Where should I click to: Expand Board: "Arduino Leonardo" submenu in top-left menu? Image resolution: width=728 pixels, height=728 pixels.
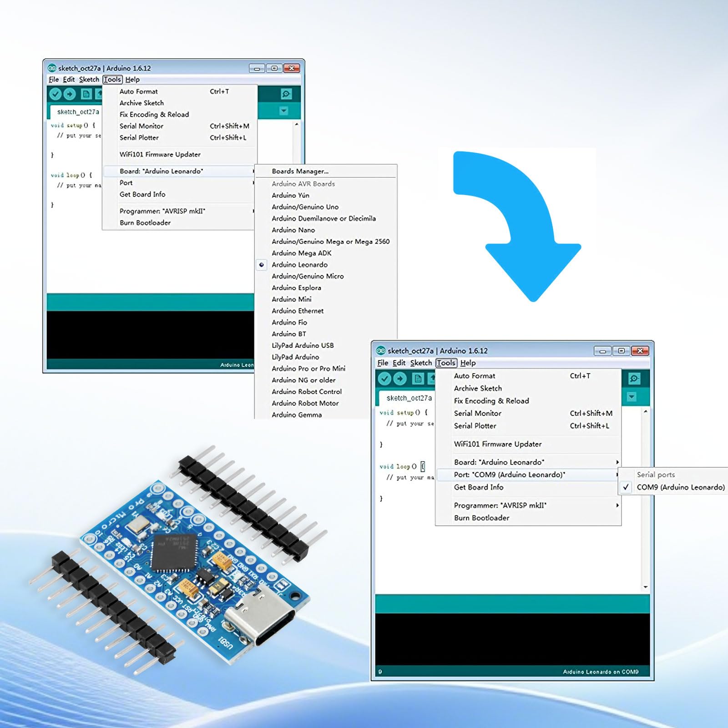[179, 171]
